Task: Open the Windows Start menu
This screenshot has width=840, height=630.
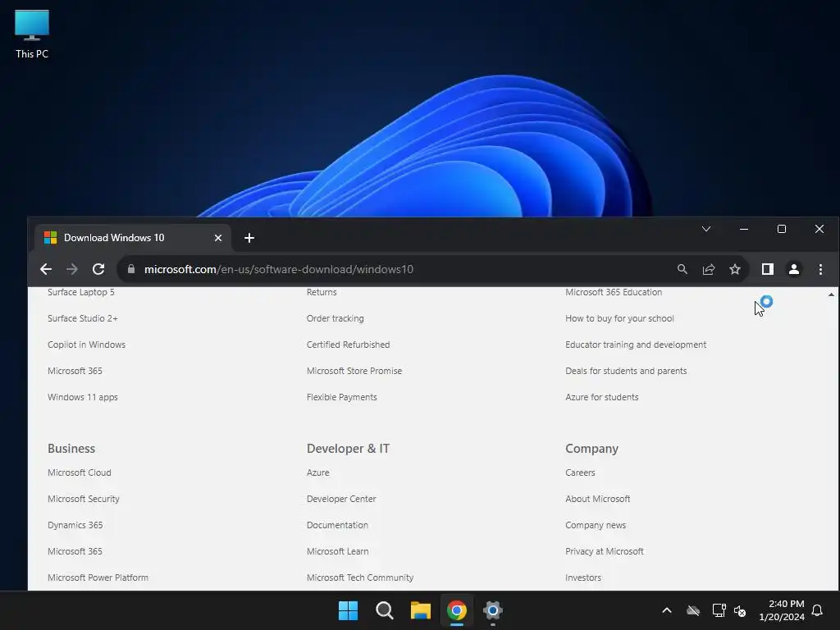Action: coord(348,610)
